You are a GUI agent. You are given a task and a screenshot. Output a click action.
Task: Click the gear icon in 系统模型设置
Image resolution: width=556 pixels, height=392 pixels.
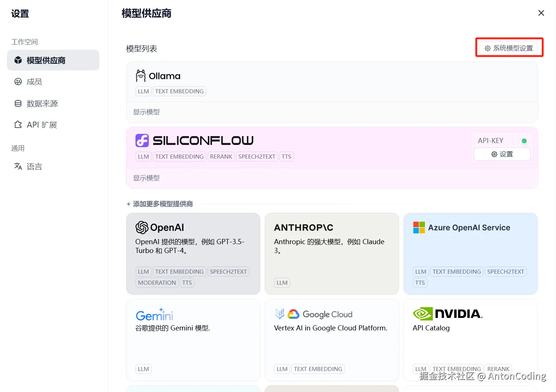(488, 48)
